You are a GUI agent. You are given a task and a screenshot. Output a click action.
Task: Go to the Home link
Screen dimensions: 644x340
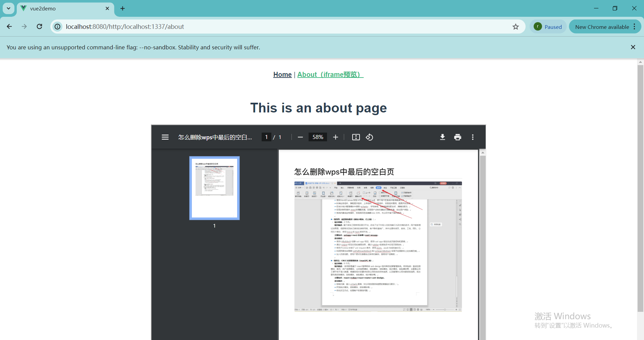282,75
